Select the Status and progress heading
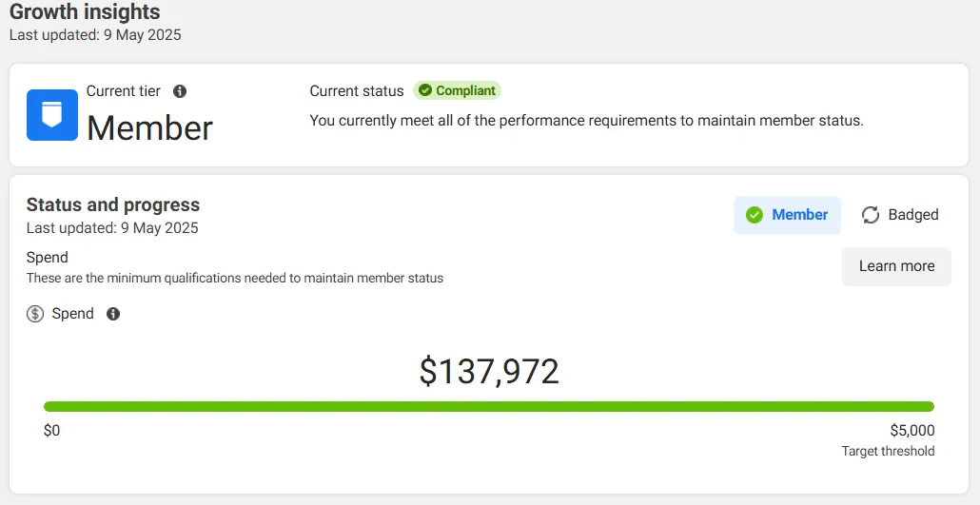Viewport: 980px width, 505px height. (x=113, y=204)
